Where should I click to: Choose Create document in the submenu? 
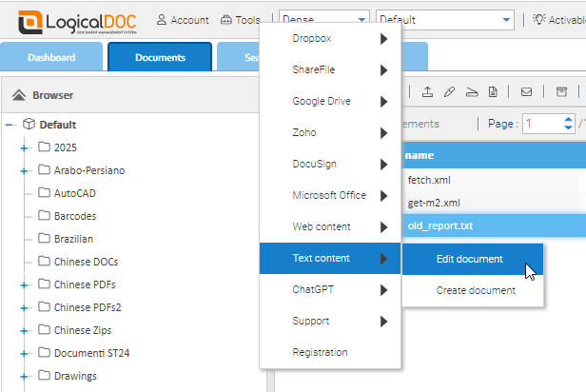coord(473,291)
